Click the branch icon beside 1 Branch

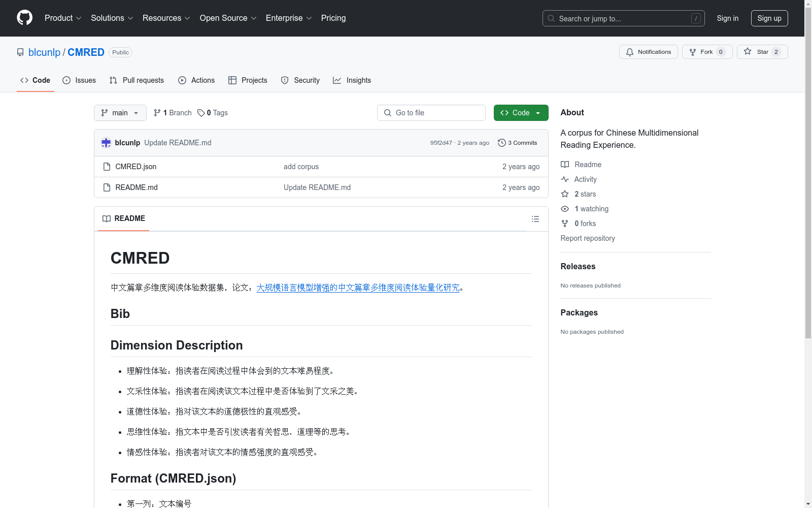[x=157, y=113]
